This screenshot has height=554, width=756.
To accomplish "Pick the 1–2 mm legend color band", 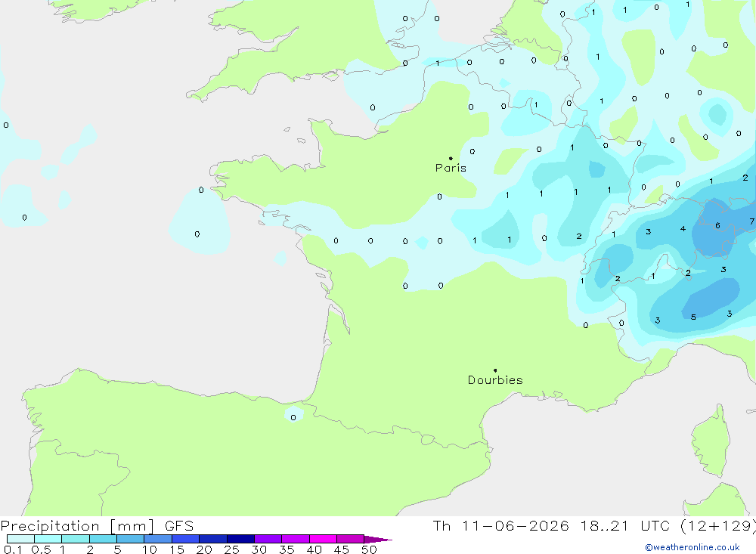I will click(x=75, y=539).
